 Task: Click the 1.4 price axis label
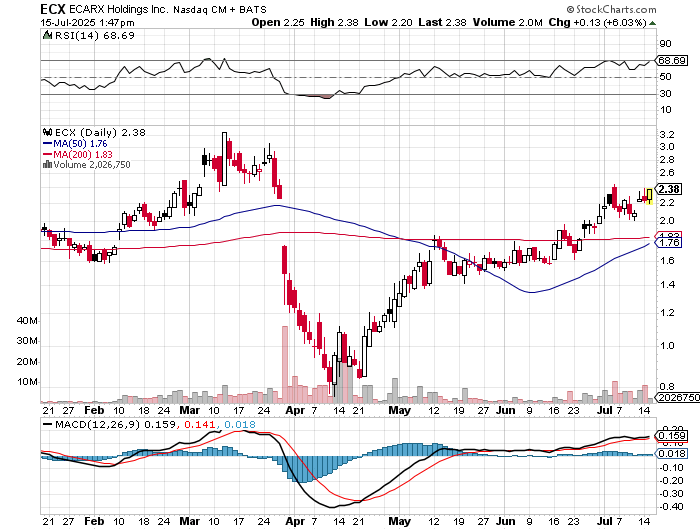point(667,285)
